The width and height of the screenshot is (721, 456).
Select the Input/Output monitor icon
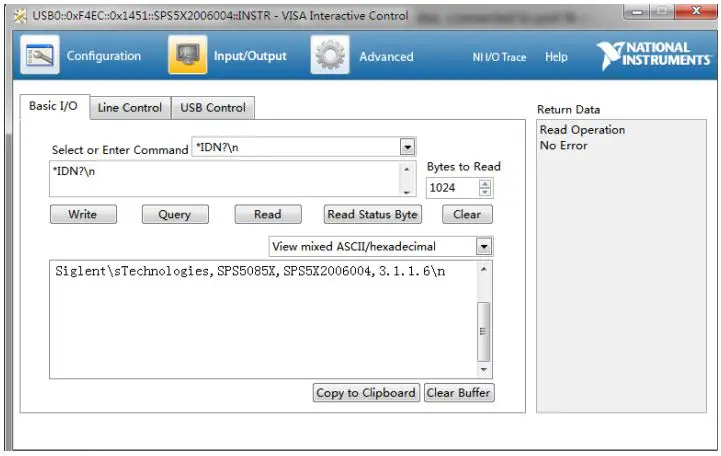[x=188, y=55]
